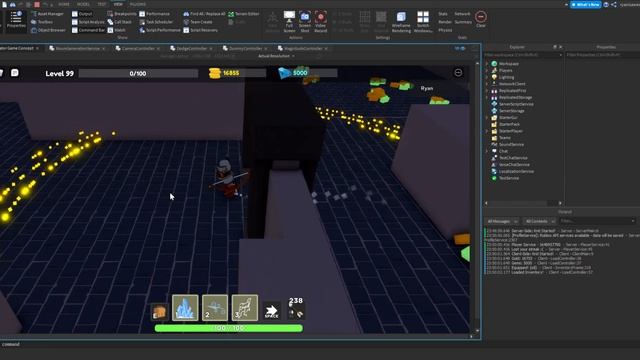Expand the StarterPlayer tree node
640x360 pixels.
pos(487,131)
